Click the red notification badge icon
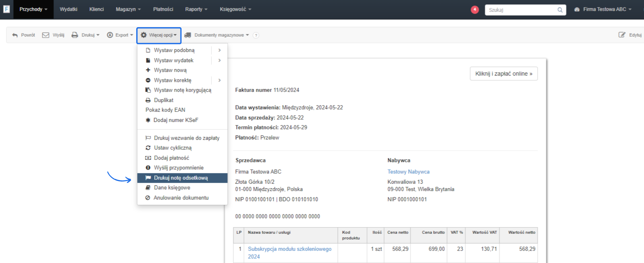 click(x=475, y=9)
